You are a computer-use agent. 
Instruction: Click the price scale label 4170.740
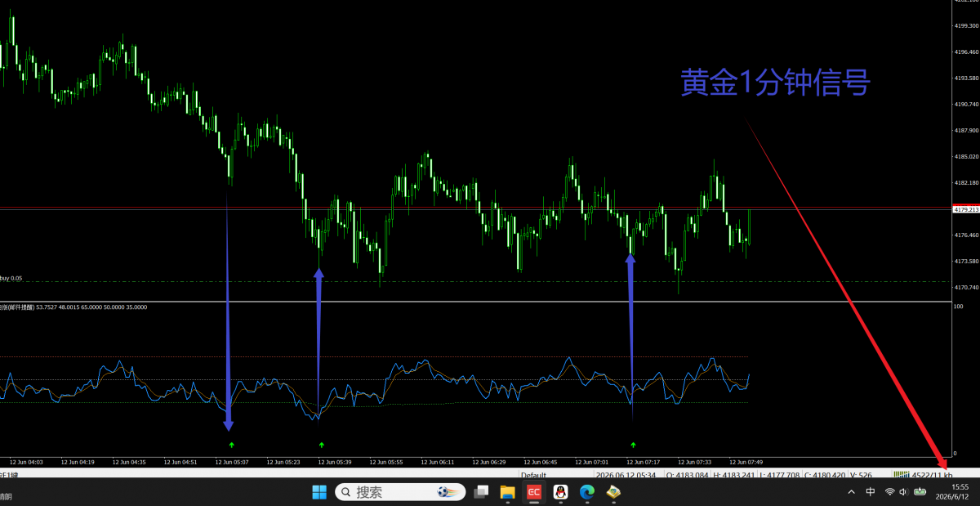(966, 287)
